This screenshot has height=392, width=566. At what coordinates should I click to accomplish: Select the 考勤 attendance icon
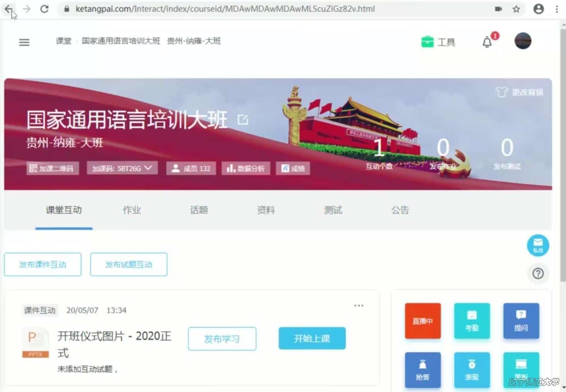pos(472,321)
